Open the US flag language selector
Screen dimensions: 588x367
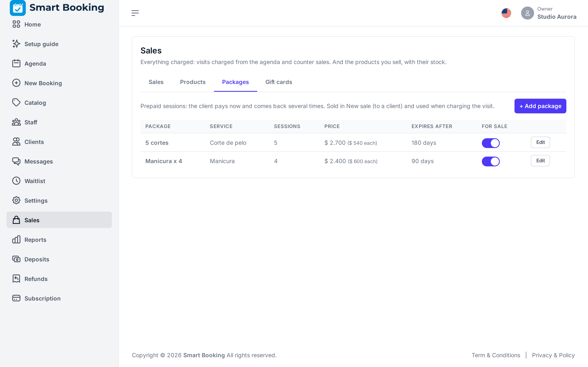pyautogui.click(x=506, y=13)
